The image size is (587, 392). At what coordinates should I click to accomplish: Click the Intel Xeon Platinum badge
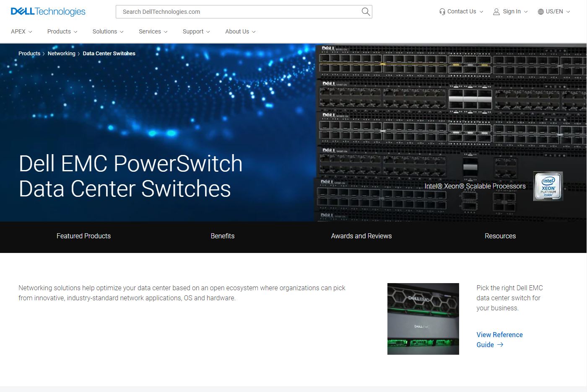click(x=548, y=186)
